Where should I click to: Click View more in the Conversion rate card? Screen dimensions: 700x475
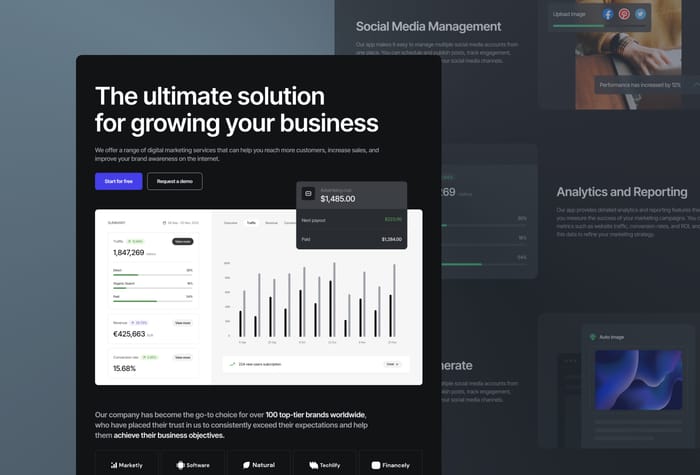click(183, 357)
